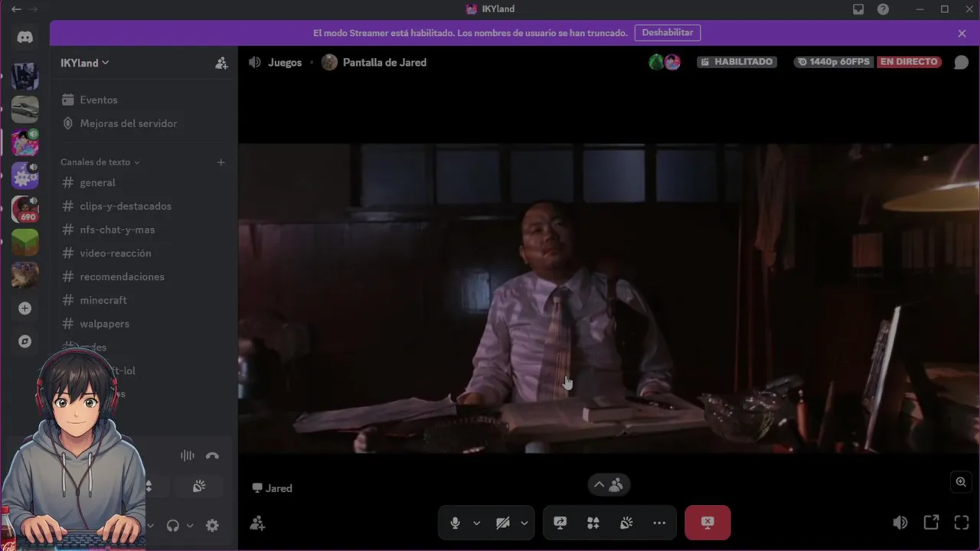
Task: Collapse the Canales de texto category
Action: 100,162
